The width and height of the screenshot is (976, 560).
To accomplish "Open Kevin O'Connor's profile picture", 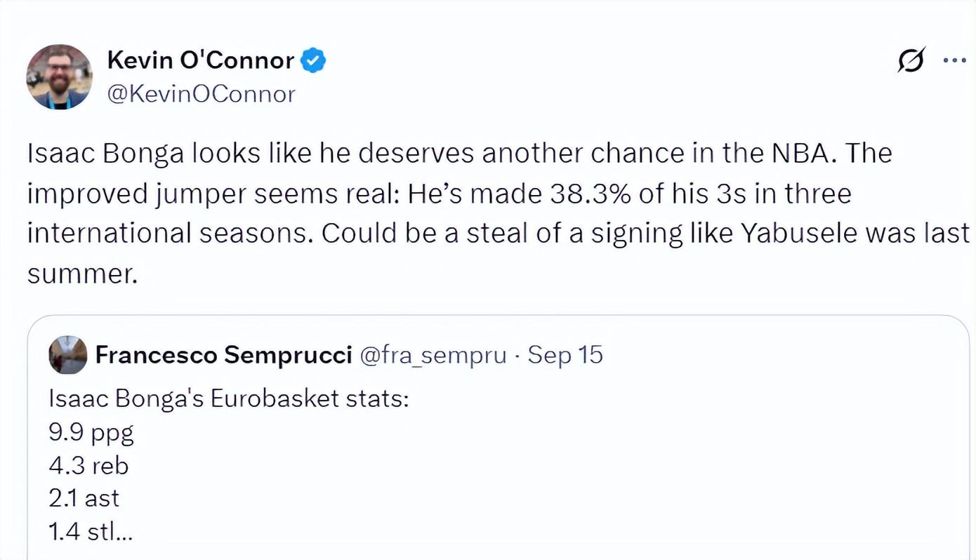I will [59, 76].
